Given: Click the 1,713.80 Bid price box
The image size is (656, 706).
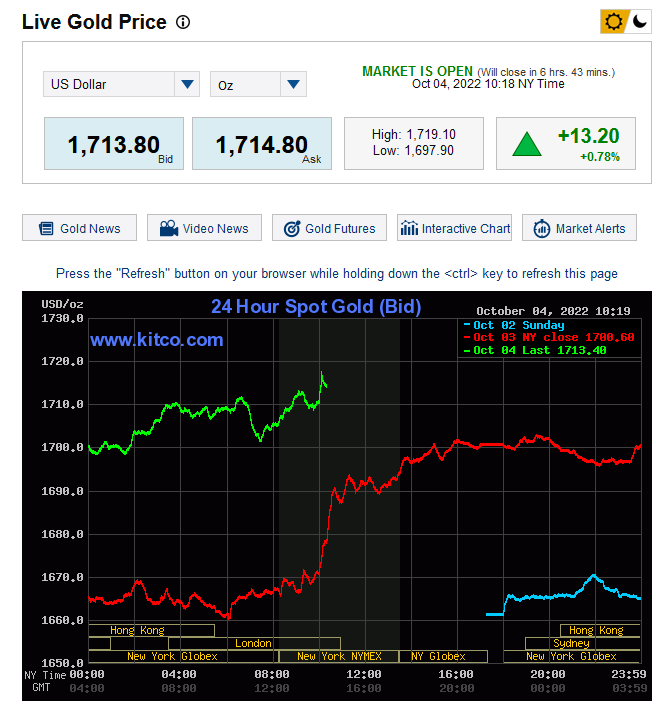Looking at the screenshot, I should (114, 144).
